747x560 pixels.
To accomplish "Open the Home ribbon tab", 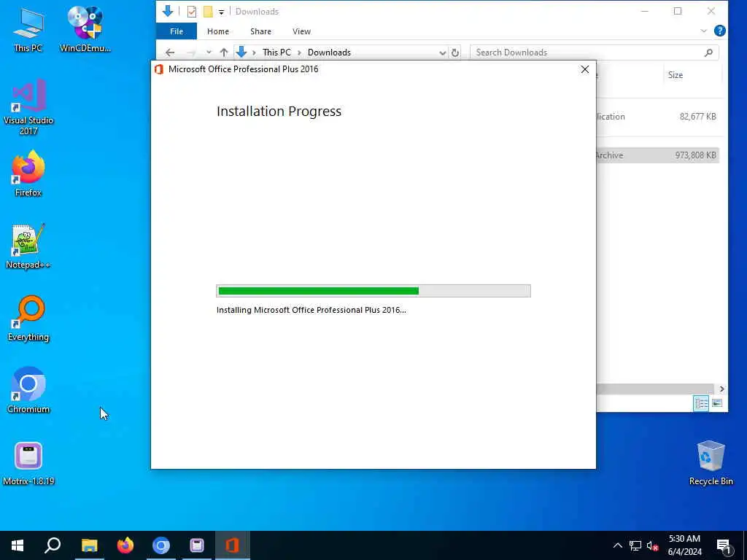I will [218, 31].
